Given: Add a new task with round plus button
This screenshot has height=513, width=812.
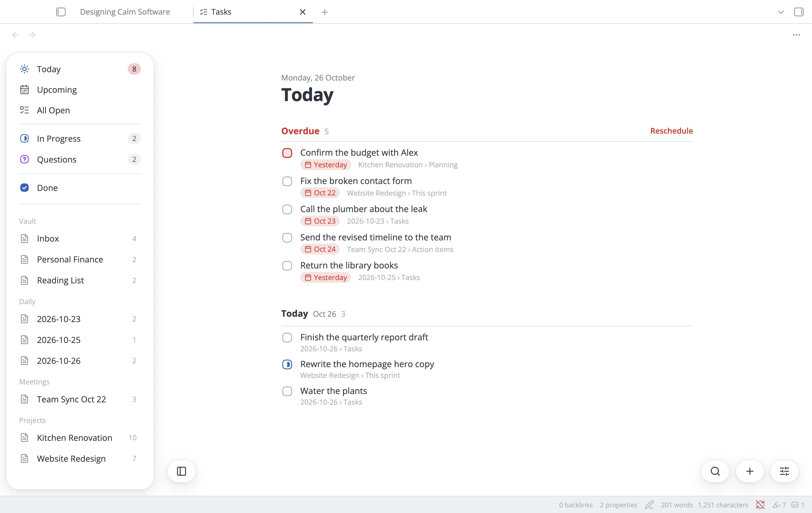Looking at the screenshot, I should (x=750, y=471).
